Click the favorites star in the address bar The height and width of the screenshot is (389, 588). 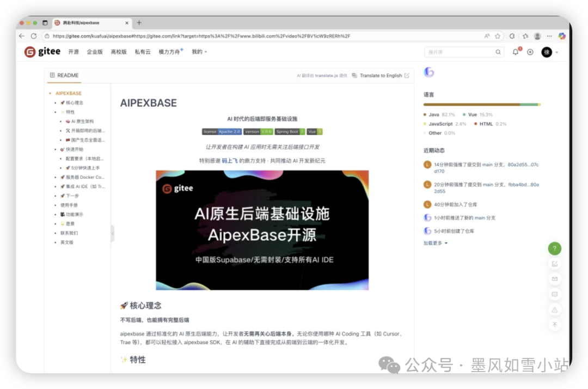[498, 35]
